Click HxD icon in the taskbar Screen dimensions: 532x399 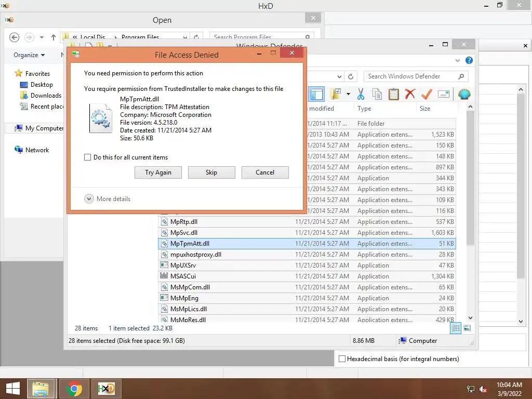(x=106, y=389)
